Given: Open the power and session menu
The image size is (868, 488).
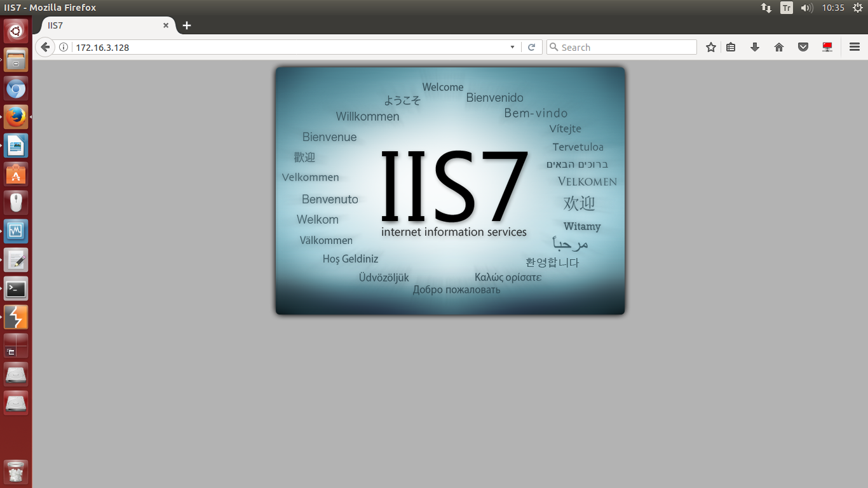Looking at the screenshot, I should pyautogui.click(x=857, y=8).
